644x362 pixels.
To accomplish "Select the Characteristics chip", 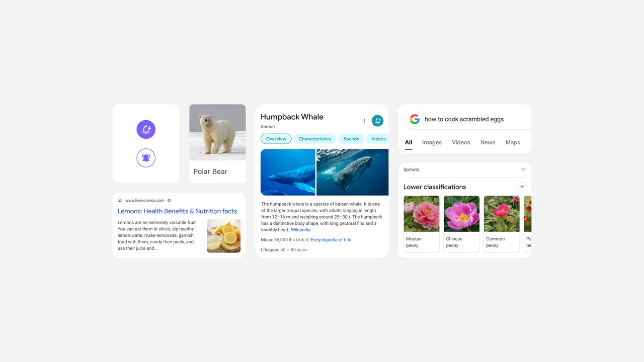I will coord(315,139).
